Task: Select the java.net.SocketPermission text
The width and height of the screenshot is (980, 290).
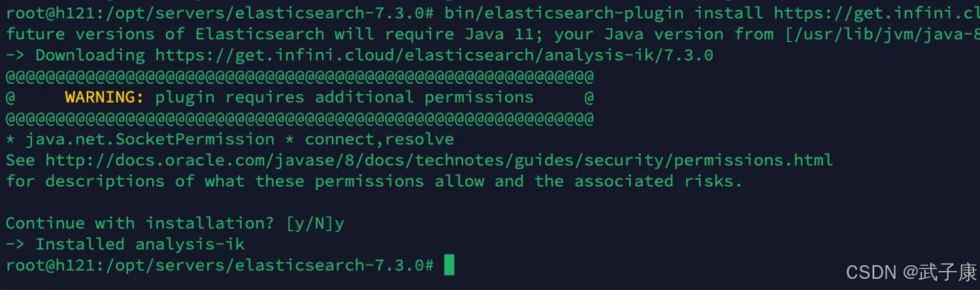Action: (150, 139)
